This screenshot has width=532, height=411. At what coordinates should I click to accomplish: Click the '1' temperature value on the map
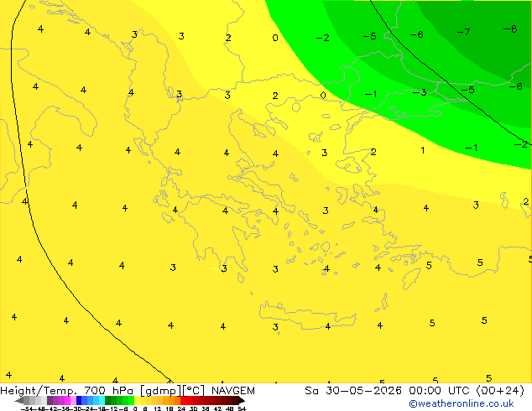point(422,150)
